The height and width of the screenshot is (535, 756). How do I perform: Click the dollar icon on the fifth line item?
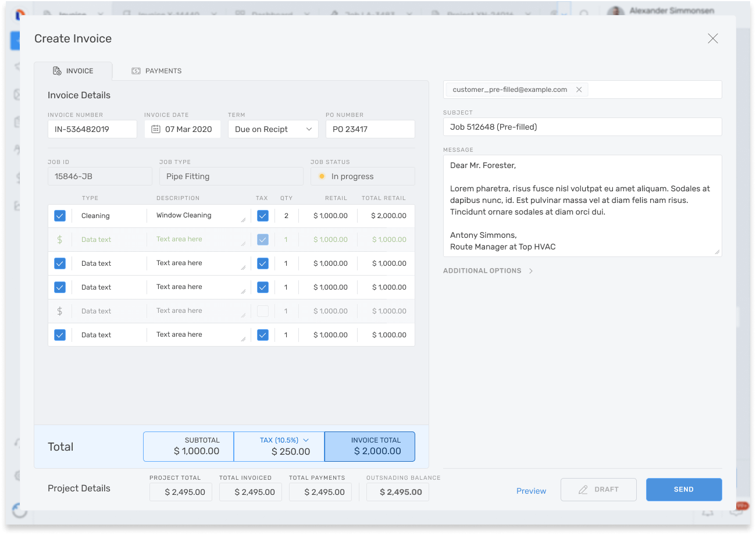[60, 311]
